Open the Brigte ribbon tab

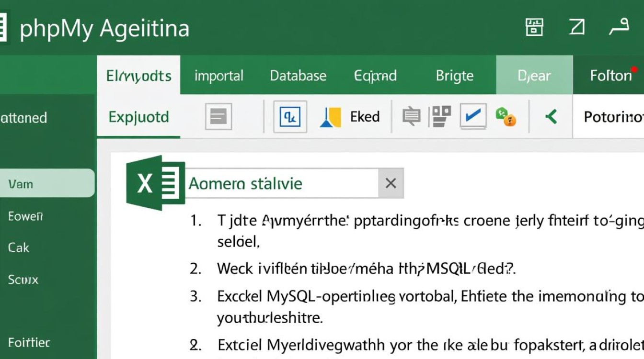pyautogui.click(x=454, y=76)
